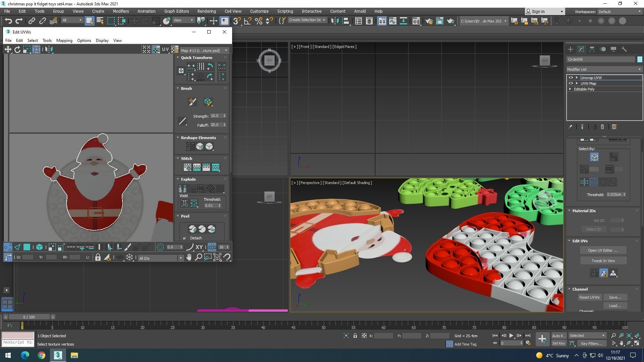Open the Rendering menu
Image resolution: width=644 pixels, height=362 pixels.
[206, 11]
